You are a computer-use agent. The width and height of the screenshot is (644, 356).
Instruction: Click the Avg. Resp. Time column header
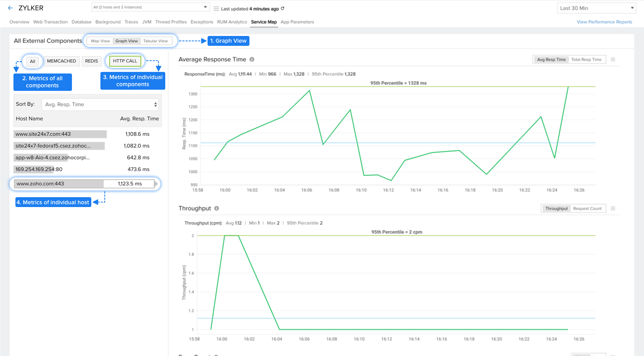[140, 119]
